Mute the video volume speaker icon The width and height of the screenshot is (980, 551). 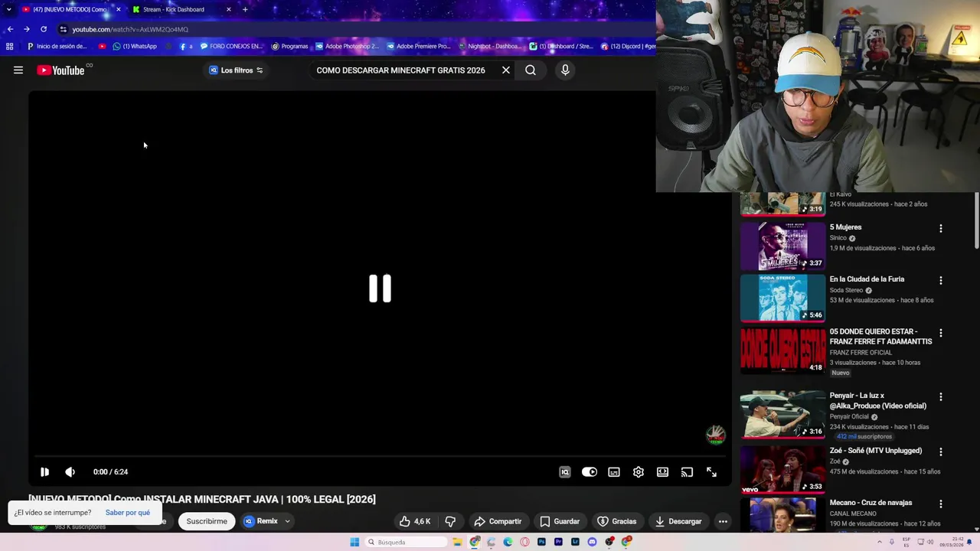[70, 472]
